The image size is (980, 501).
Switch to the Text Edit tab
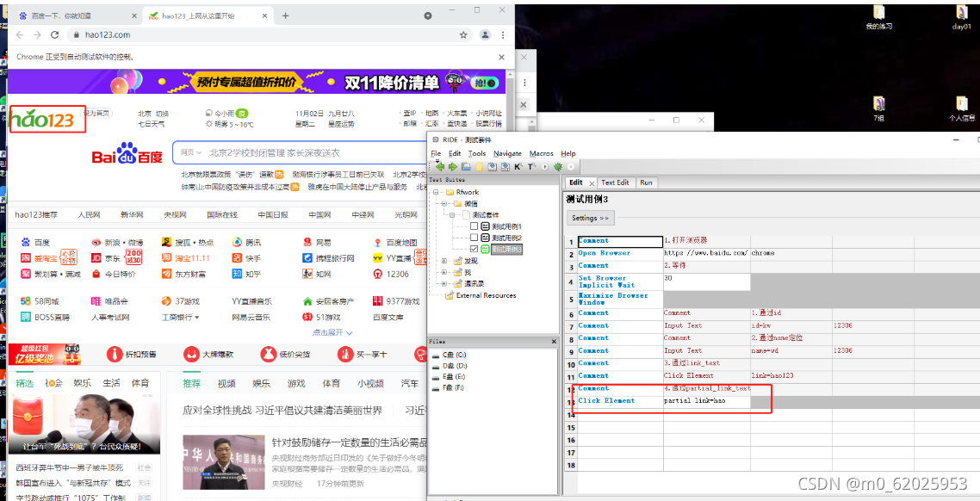click(x=615, y=182)
